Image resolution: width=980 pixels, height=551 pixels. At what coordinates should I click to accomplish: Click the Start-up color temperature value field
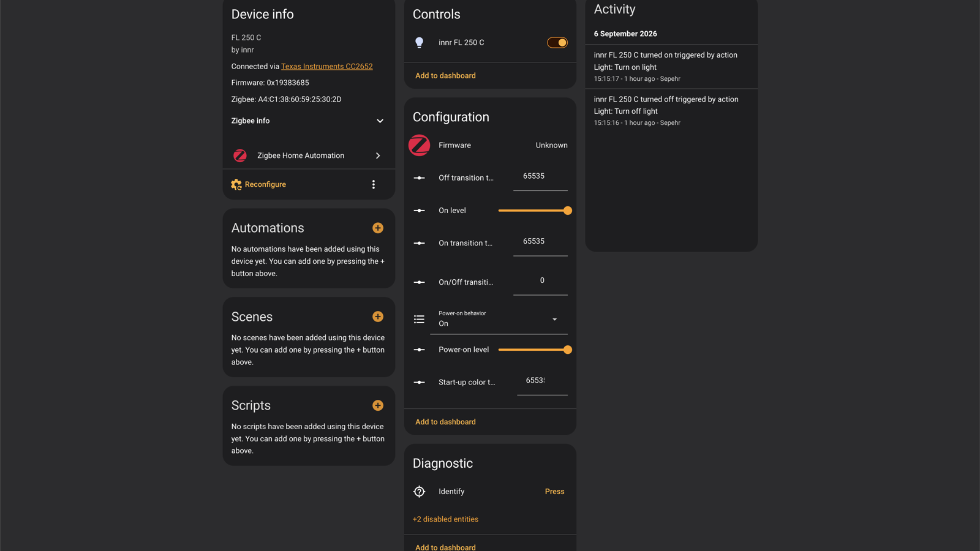[x=542, y=381]
